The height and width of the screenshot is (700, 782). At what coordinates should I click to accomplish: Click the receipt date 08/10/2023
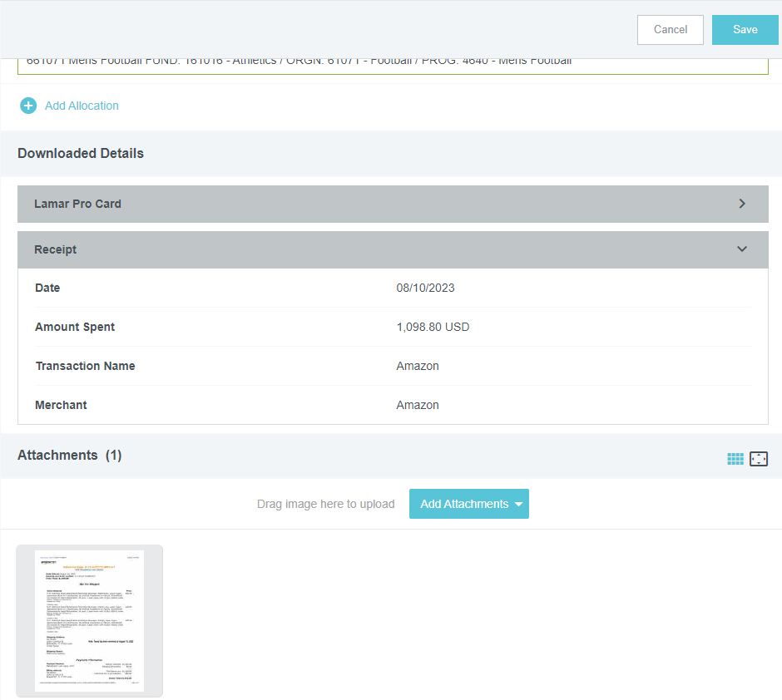(425, 288)
